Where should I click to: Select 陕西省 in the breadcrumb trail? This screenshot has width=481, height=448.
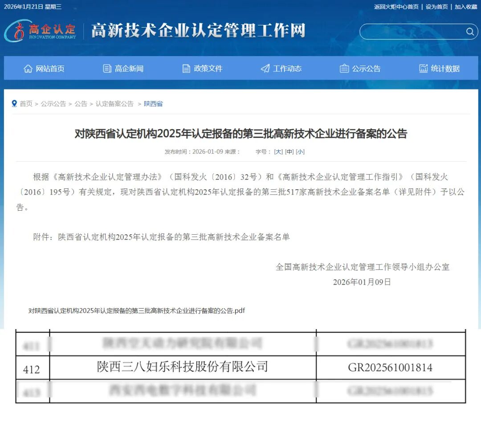153,104
